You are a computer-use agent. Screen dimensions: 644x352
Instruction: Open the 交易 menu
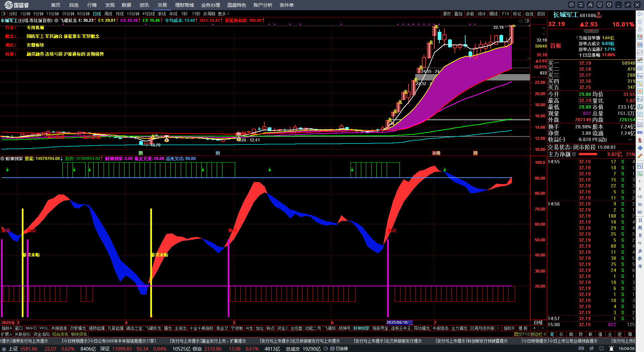click(x=162, y=5)
